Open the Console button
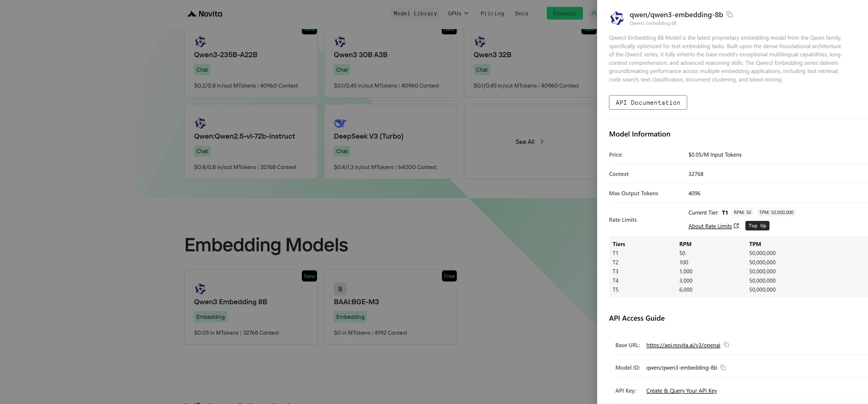Screen dimensions: 868x404 (x=564, y=13)
